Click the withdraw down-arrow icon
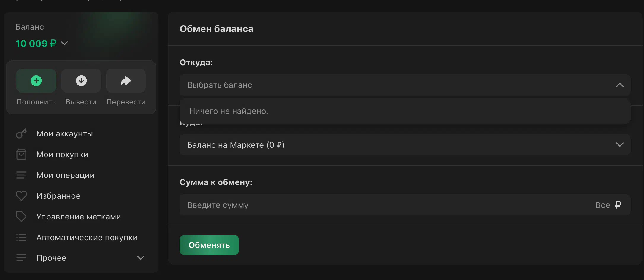The image size is (644, 280). point(81,81)
